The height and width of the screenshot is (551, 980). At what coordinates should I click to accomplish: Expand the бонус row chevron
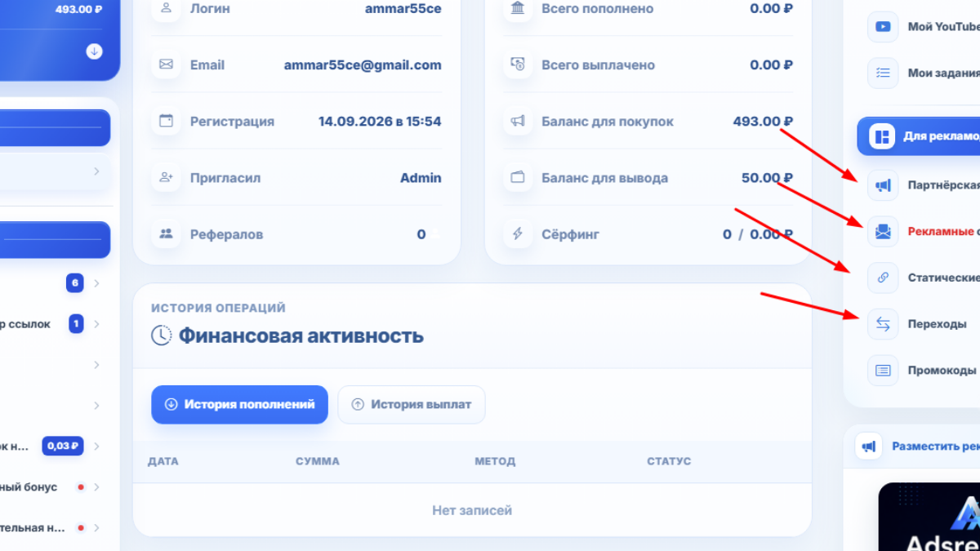tap(96, 487)
